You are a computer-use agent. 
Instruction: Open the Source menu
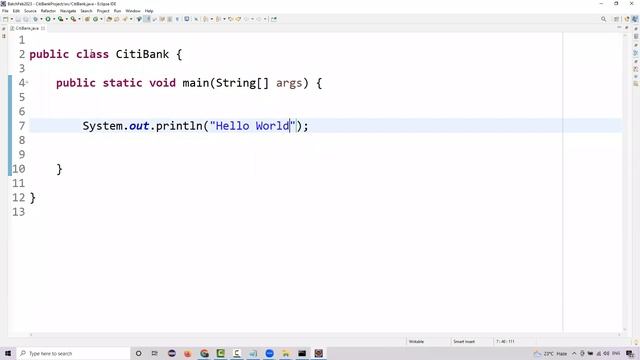30,11
